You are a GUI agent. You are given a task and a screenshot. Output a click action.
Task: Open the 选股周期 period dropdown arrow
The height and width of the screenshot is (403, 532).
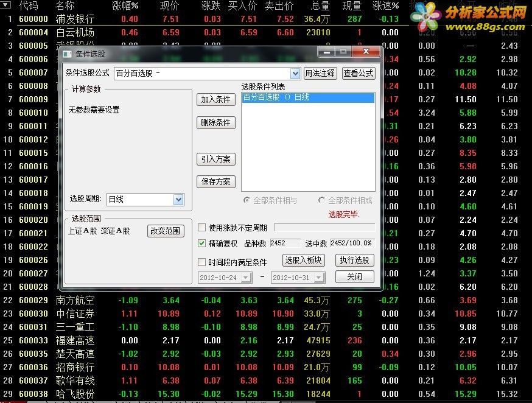[x=178, y=199]
